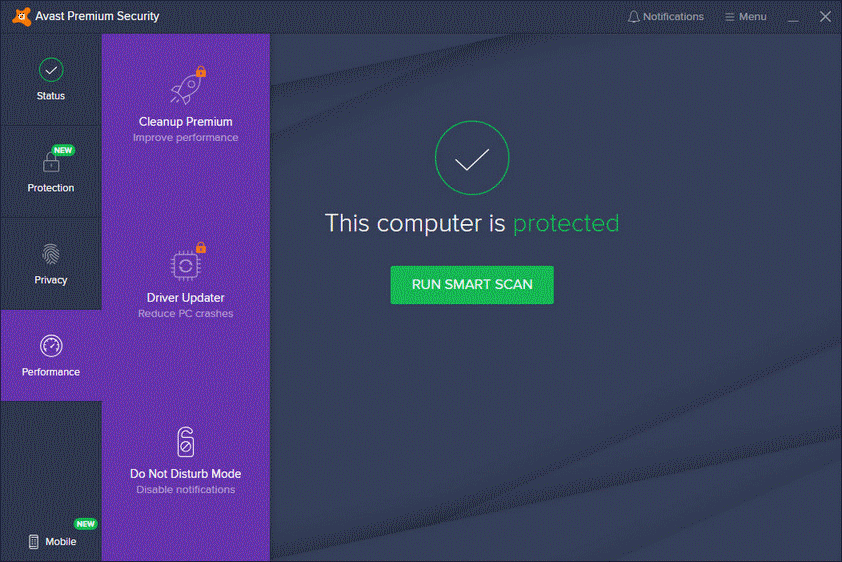Open the Mobile label
The height and width of the screenshot is (562, 842).
coord(61,542)
